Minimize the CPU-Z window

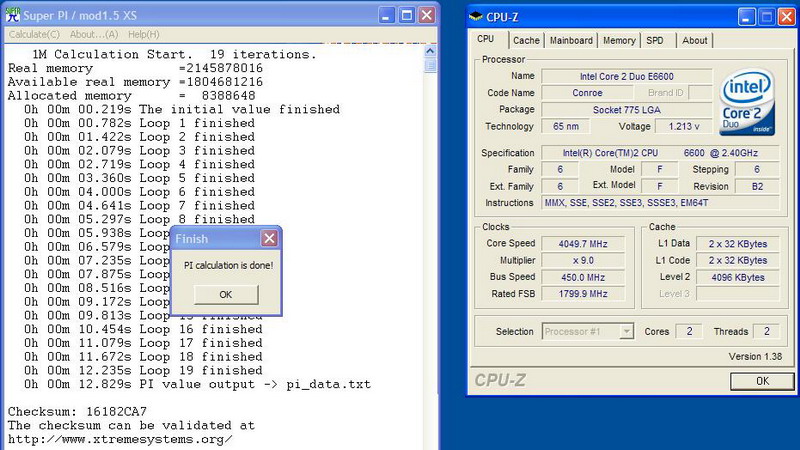(746, 17)
